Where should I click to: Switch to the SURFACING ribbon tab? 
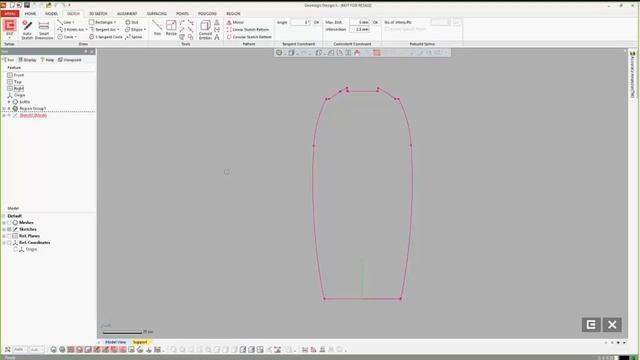tap(157, 13)
